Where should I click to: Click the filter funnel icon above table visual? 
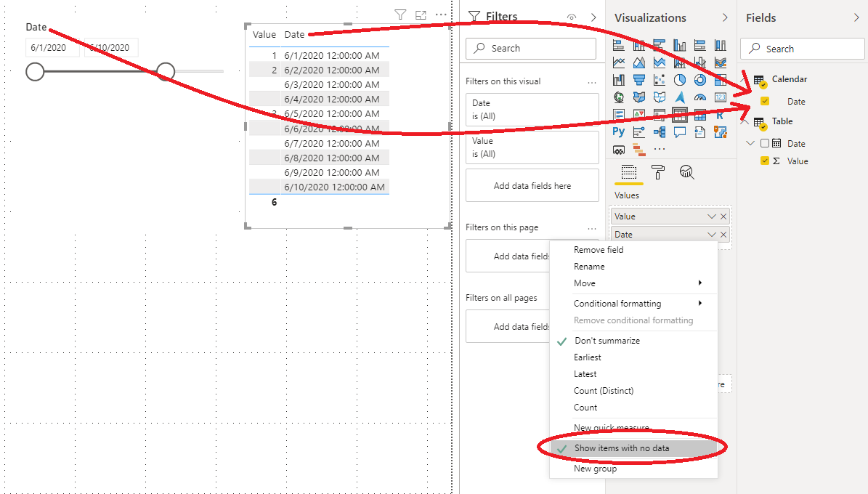(x=400, y=15)
